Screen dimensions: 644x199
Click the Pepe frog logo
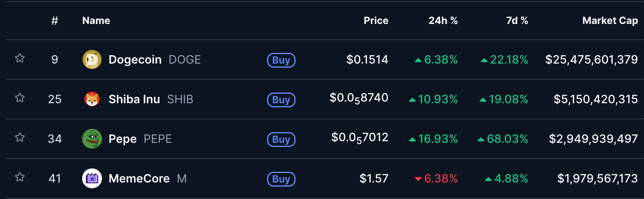pos(92,139)
